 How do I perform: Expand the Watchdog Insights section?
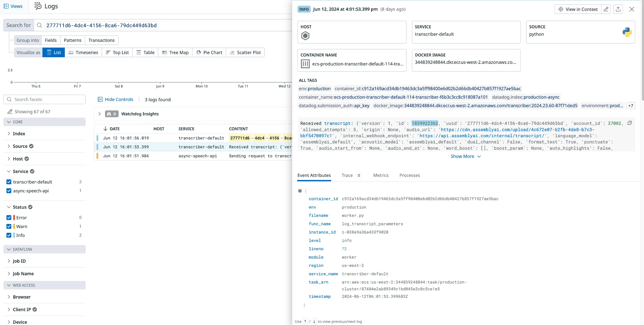[x=100, y=114]
